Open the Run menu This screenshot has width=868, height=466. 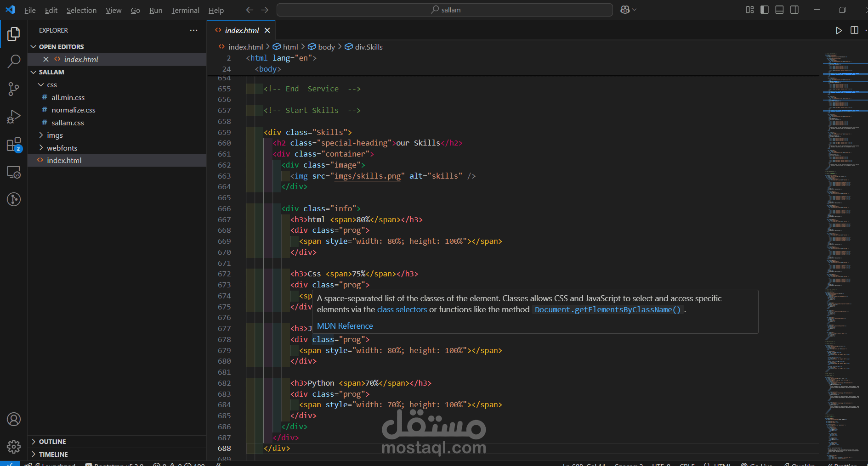156,10
